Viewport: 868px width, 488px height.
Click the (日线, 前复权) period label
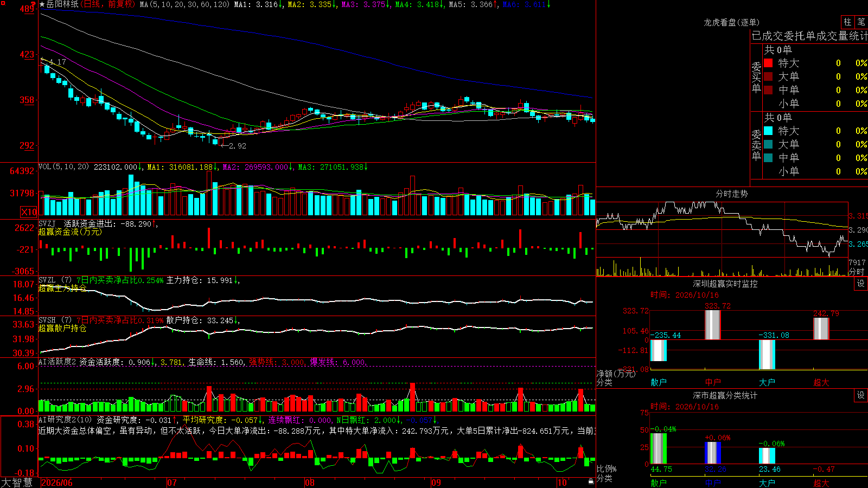(x=109, y=4)
